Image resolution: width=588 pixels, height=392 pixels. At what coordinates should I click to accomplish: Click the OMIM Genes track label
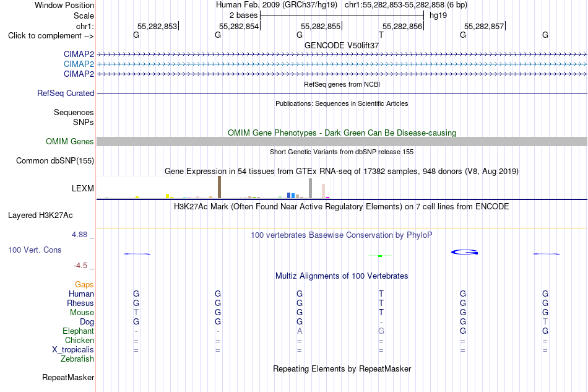coord(70,141)
